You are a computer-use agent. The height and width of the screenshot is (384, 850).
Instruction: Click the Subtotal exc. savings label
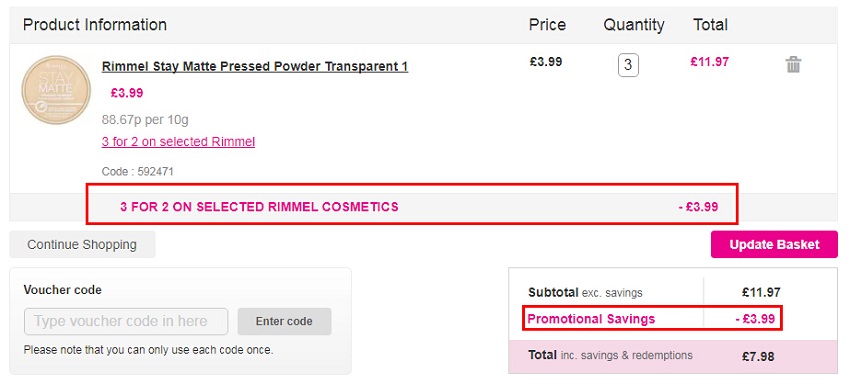585,293
